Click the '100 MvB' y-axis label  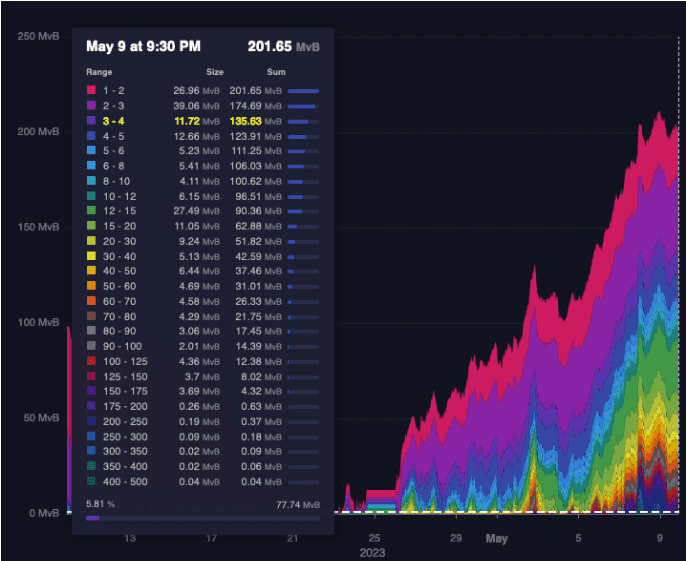[x=38, y=323]
